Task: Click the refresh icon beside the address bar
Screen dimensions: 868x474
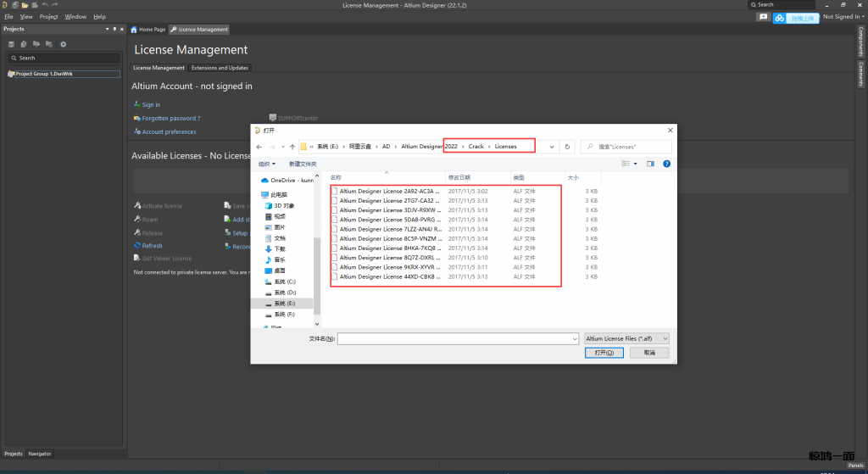Action: pyautogui.click(x=568, y=147)
